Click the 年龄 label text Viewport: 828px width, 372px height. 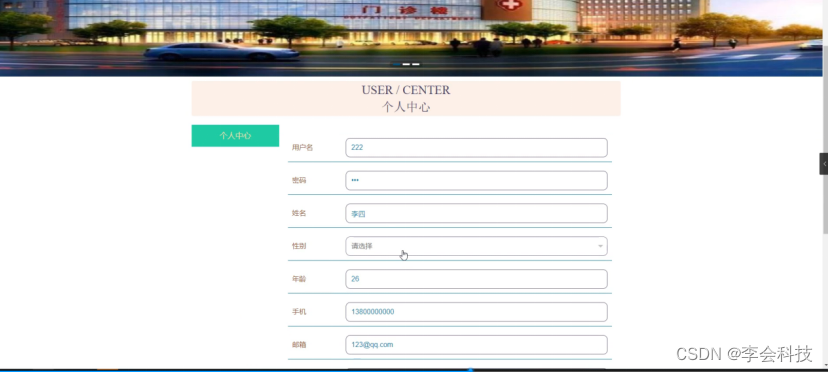(299, 279)
